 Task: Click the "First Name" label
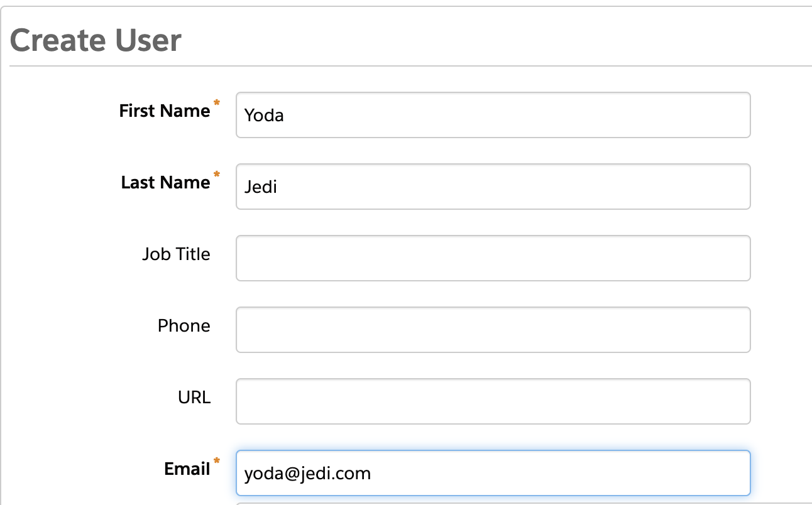pos(165,111)
